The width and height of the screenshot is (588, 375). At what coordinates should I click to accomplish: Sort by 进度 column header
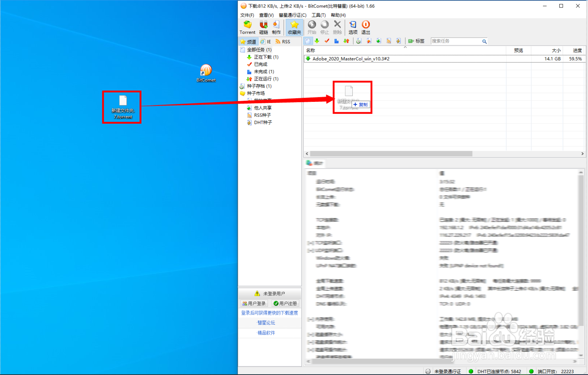[574, 50]
